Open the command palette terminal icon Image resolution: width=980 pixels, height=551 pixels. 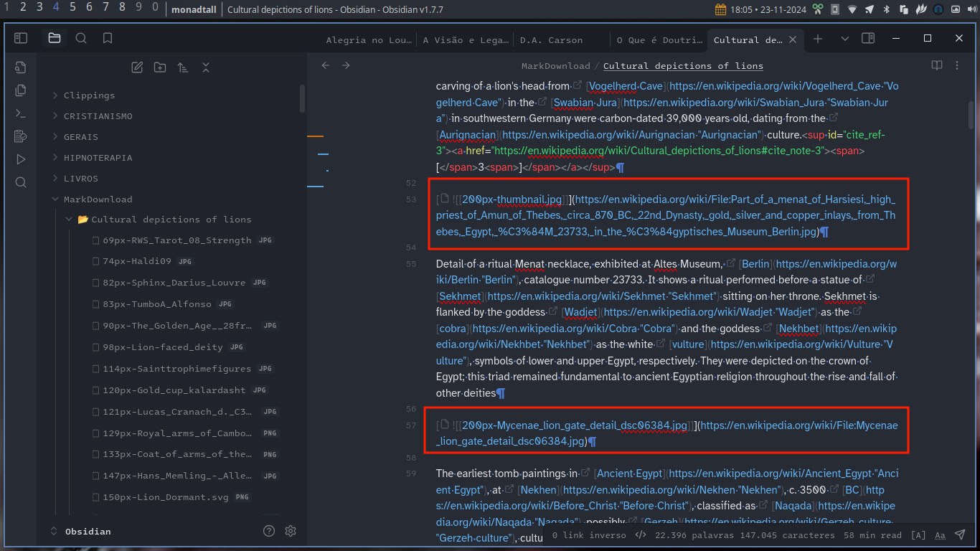pyautogui.click(x=21, y=113)
